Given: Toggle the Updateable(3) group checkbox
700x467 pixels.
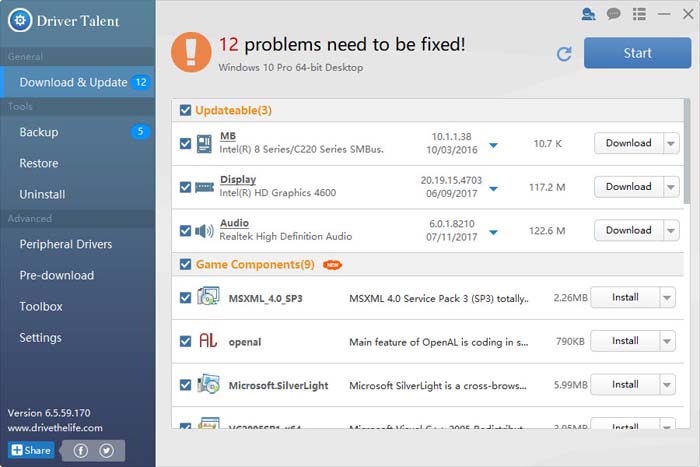Looking at the screenshot, I should [185, 110].
